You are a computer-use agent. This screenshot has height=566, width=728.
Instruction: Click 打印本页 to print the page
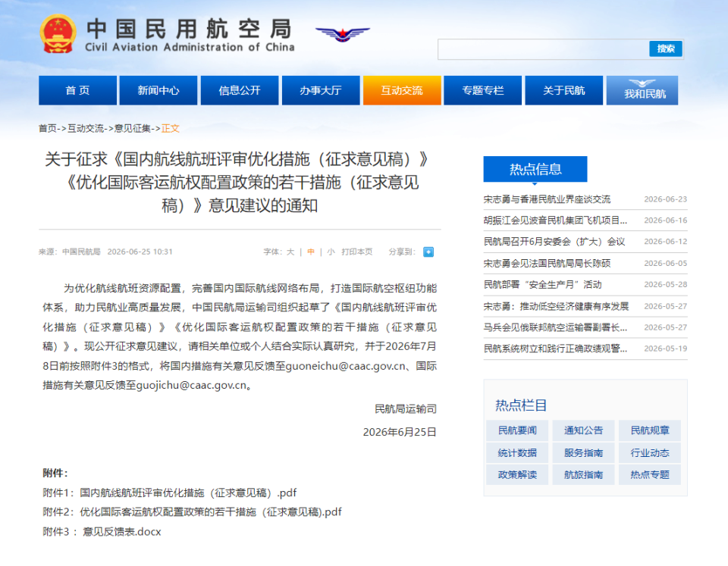[x=357, y=252]
